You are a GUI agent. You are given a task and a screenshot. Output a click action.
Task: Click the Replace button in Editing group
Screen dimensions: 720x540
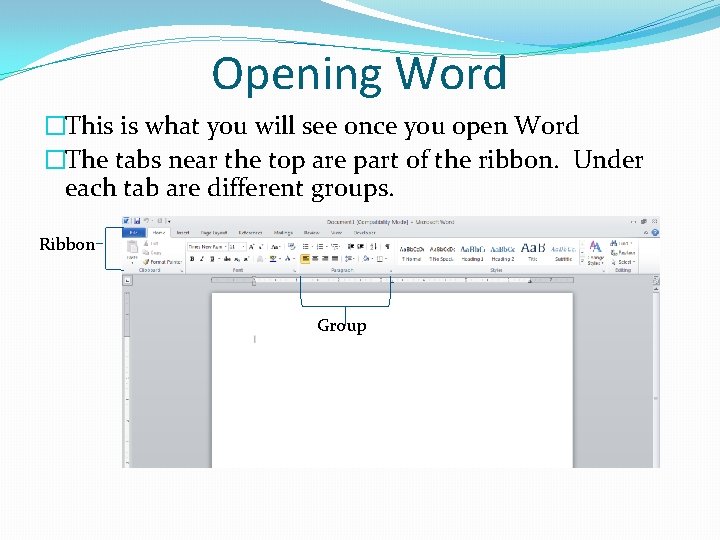[623, 253]
